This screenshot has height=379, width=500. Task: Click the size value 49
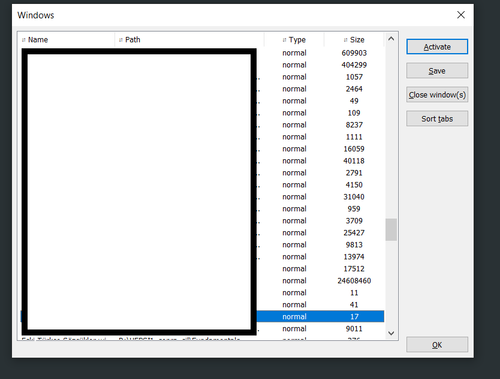tap(354, 101)
